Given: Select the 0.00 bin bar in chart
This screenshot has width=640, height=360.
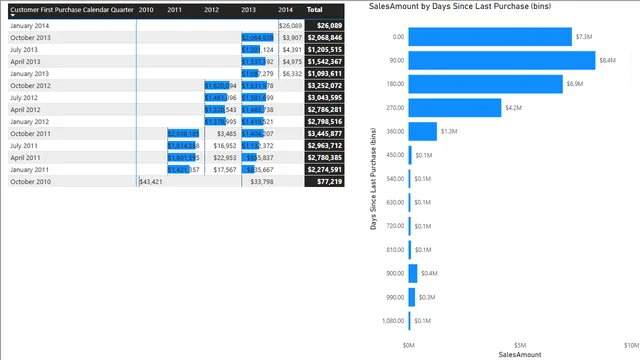Looking at the screenshot, I should click(490, 37).
